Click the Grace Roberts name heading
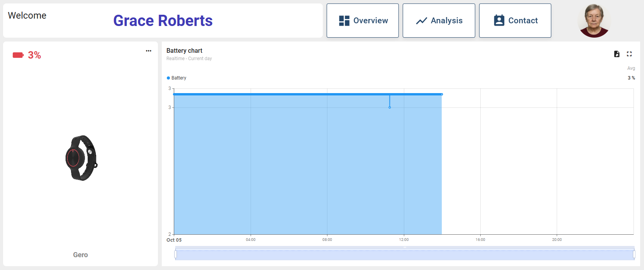The width and height of the screenshot is (644, 270). click(163, 21)
